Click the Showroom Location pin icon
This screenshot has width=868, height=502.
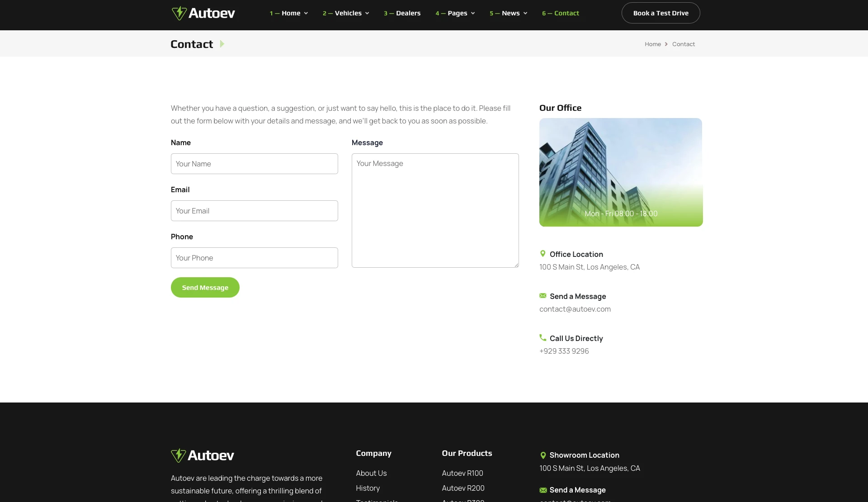pos(543,455)
